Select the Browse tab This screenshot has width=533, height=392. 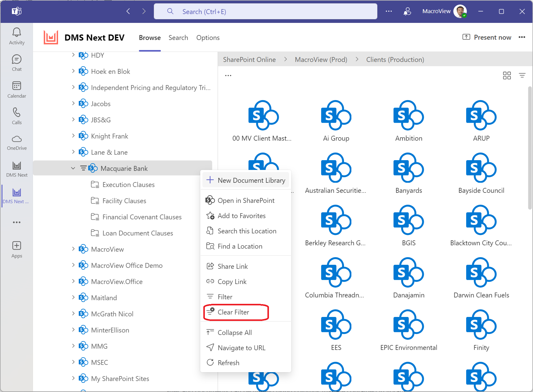(x=150, y=38)
